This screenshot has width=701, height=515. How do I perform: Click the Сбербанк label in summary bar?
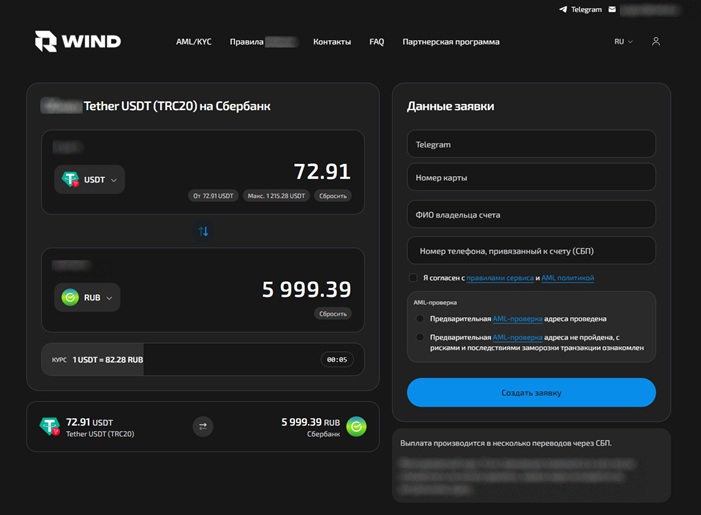click(324, 434)
